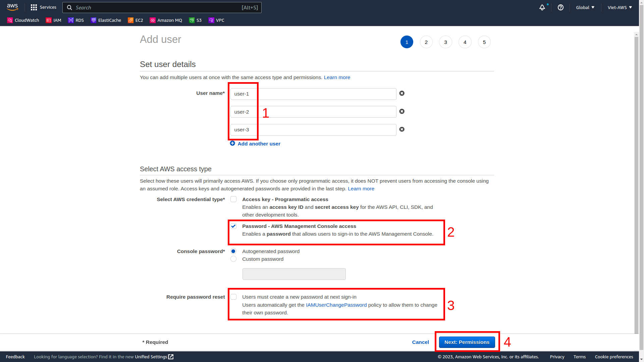Open the Global region dropdown
The image size is (644, 362).
pos(585,7)
